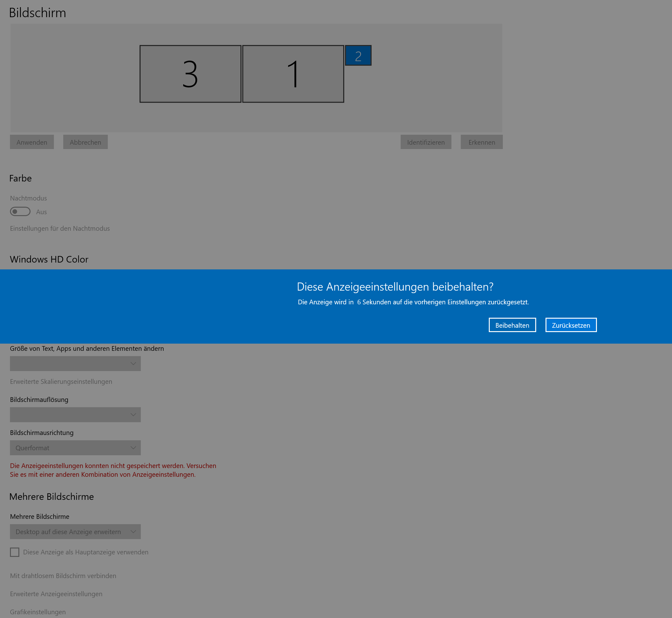Image resolution: width=672 pixels, height=618 pixels.
Task: Open Erweiterte Skalierungseinstellungen link
Action: [61, 382]
